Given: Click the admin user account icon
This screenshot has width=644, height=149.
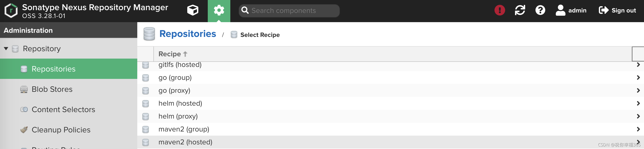Looking at the screenshot, I should tap(560, 11).
